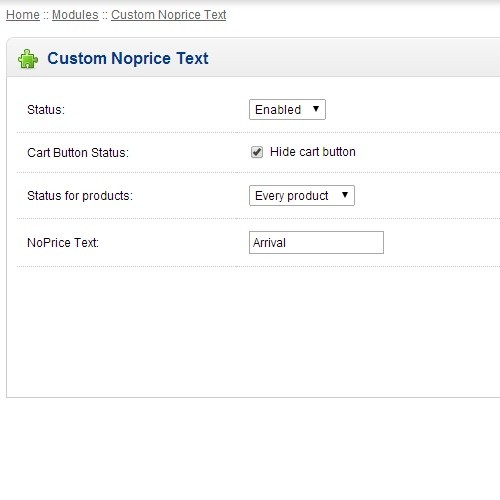Click the Custom Noprice Text page heading
Screen dimensions: 500x500
[x=128, y=58]
